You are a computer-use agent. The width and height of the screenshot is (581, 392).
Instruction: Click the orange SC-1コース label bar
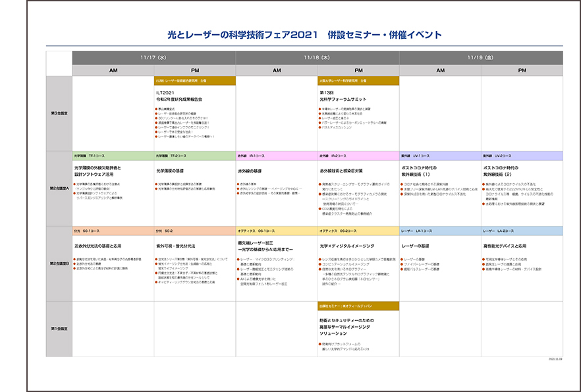coord(113,231)
